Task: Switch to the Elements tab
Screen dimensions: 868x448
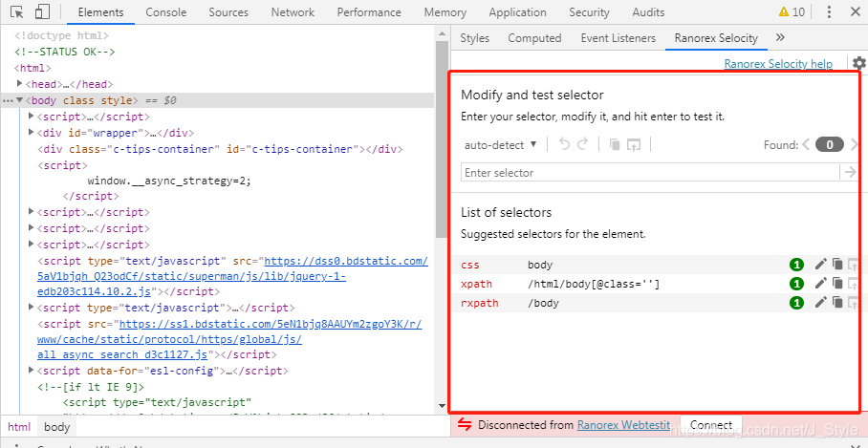Action: pyautogui.click(x=100, y=12)
